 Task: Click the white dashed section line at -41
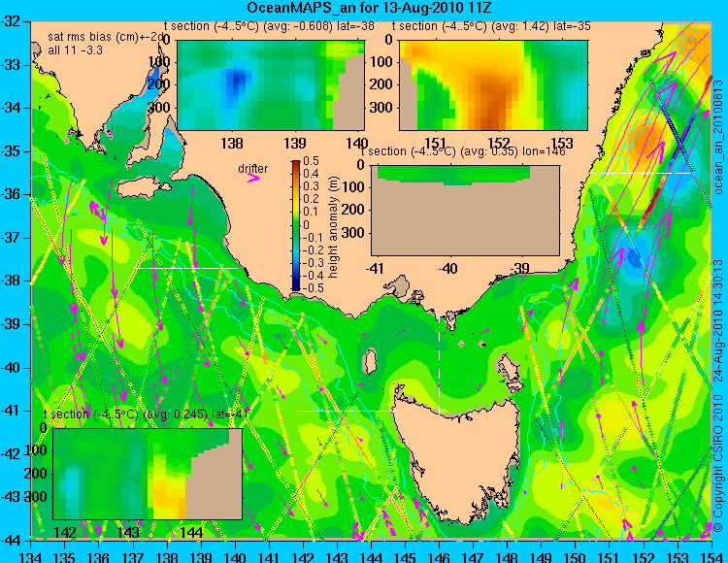(347, 411)
